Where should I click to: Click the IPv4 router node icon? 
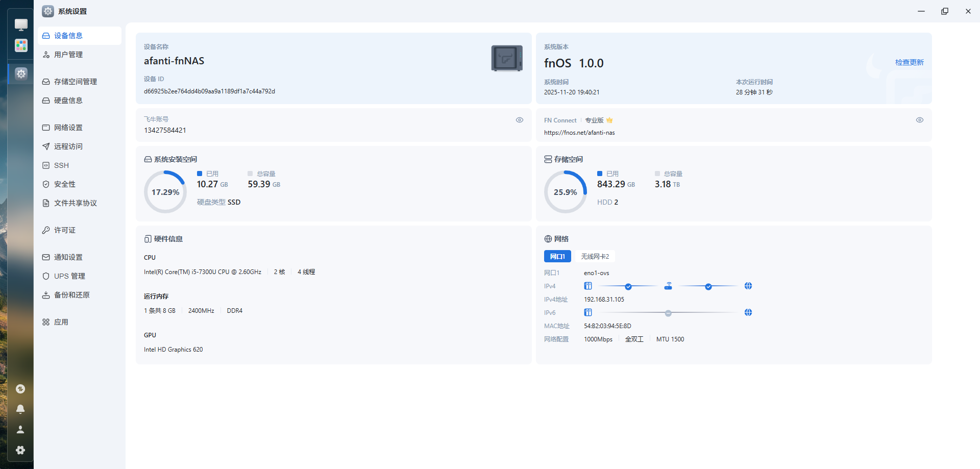click(x=668, y=286)
